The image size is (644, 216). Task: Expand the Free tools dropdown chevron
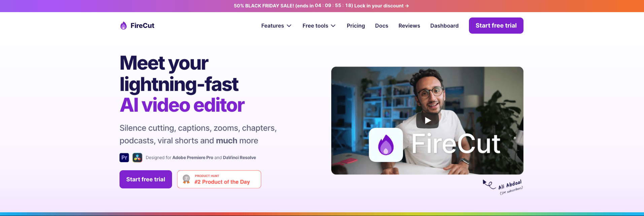pos(333,26)
